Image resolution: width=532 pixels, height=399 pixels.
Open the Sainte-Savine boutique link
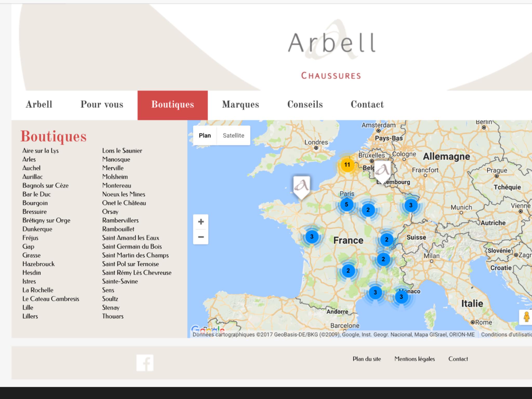[x=120, y=281]
